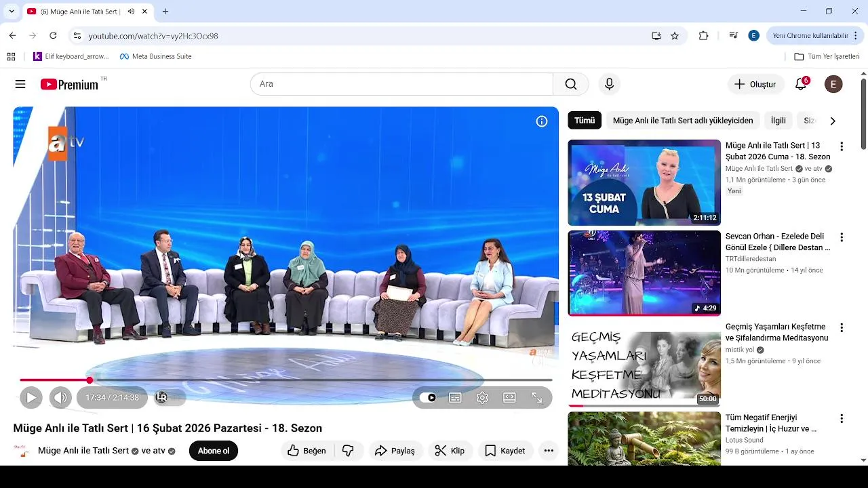Screen dimensions: 868x488
Task: Open the Chrome apps grid icon
Action: click(11, 56)
